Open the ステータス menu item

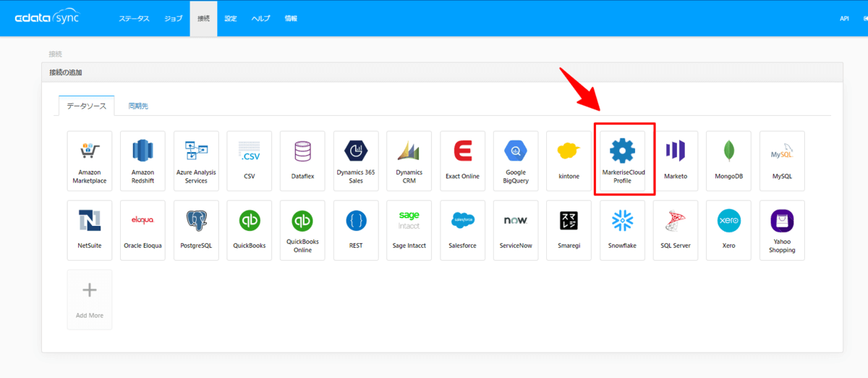point(134,18)
